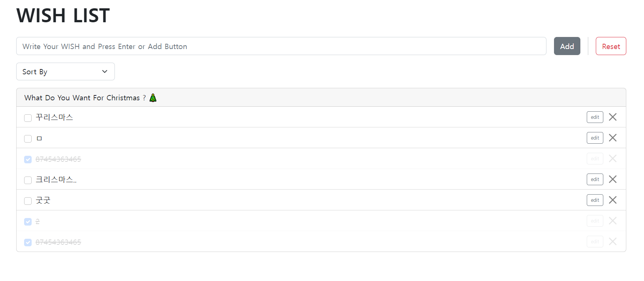This screenshot has height=281, width=644.
Task: Click the Christmas tree emoji in header
Action: tap(153, 98)
